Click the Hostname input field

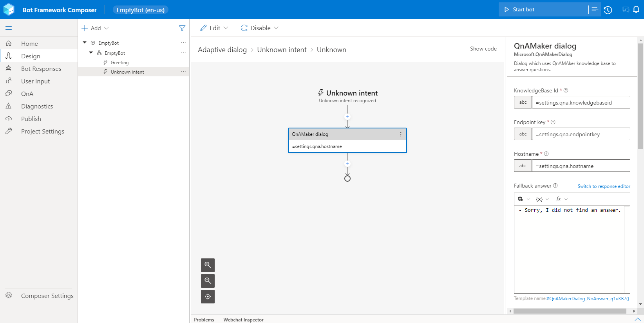581,166
